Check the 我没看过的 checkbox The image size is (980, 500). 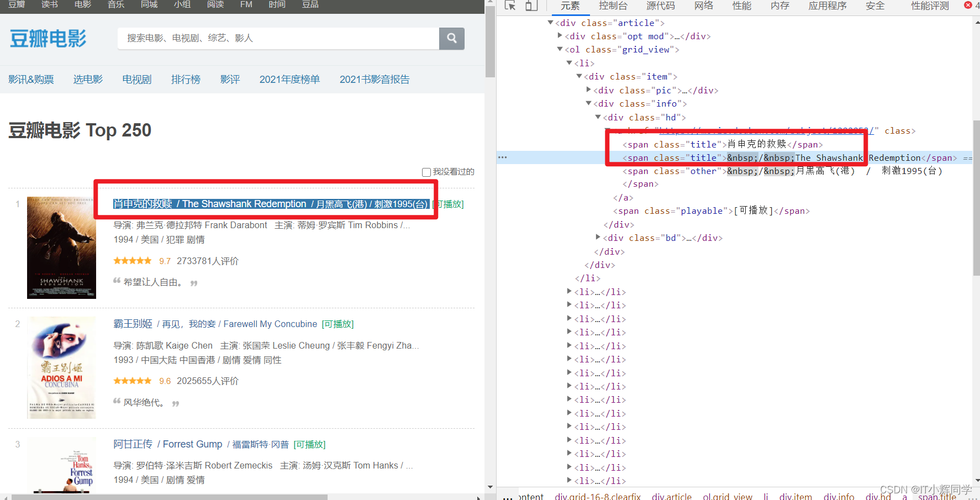tap(426, 172)
